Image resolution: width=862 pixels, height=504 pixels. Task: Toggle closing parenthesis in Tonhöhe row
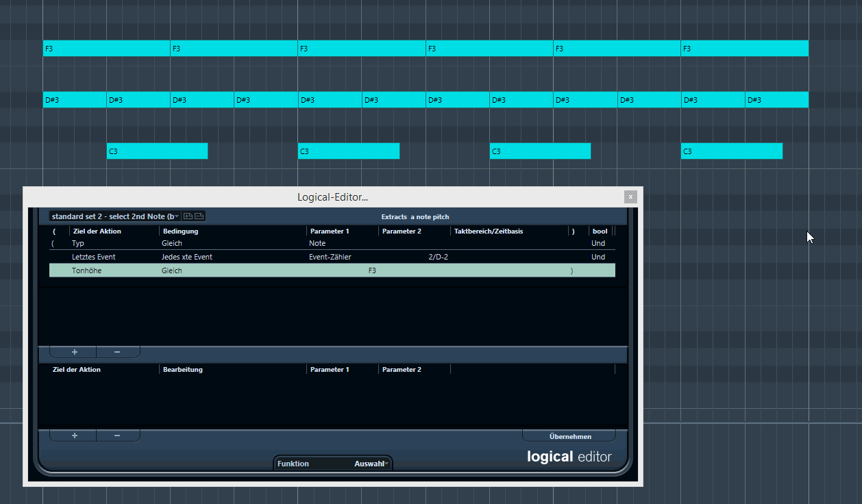coord(571,270)
